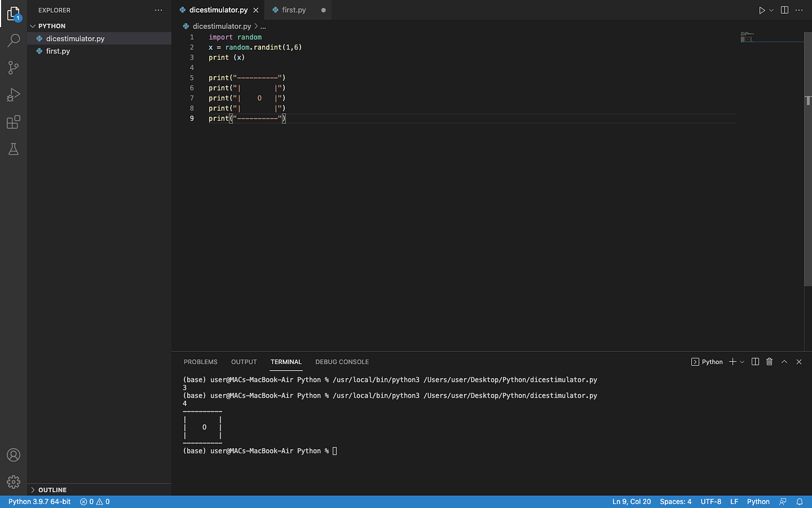Kill the terminal with the trash icon
Image resolution: width=812 pixels, height=508 pixels.
[769, 361]
